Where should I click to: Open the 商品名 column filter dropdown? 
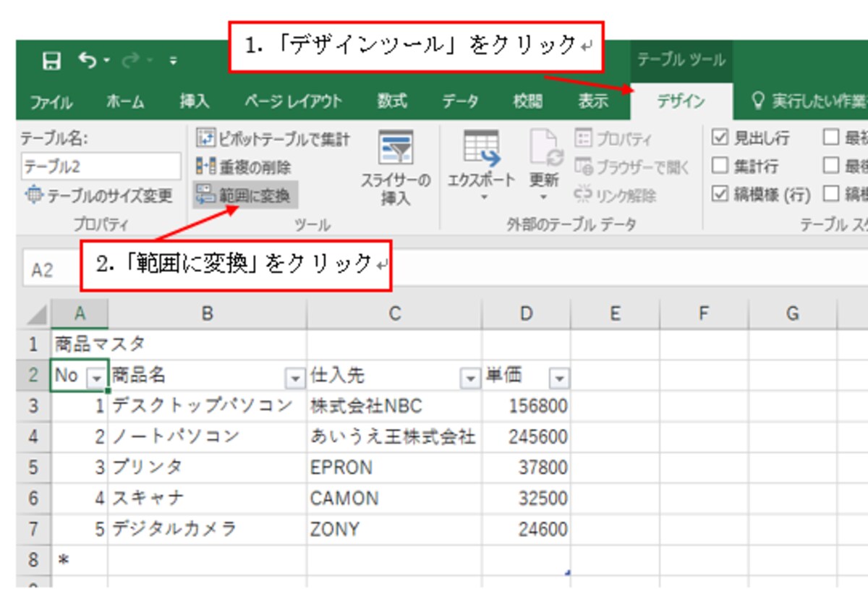tap(294, 378)
